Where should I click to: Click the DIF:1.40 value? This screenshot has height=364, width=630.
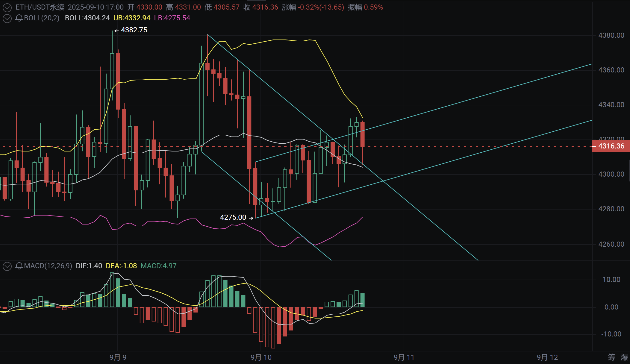click(x=89, y=266)
